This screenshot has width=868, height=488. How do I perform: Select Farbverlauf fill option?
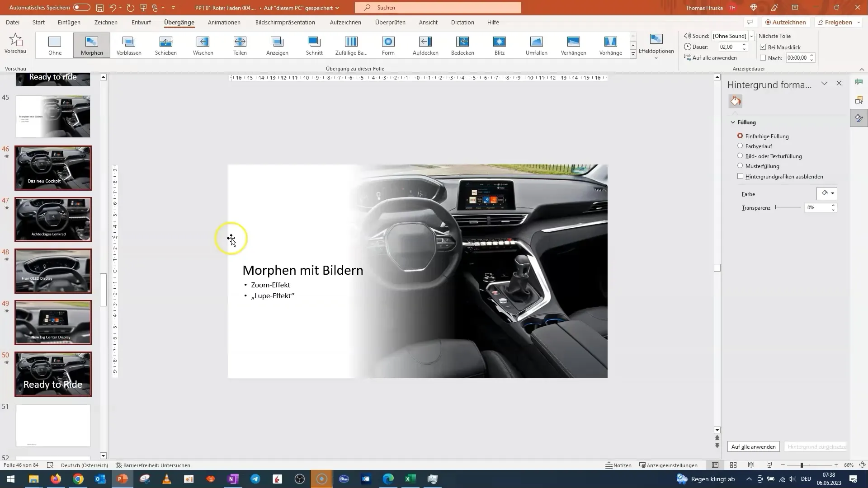(741, 145)
